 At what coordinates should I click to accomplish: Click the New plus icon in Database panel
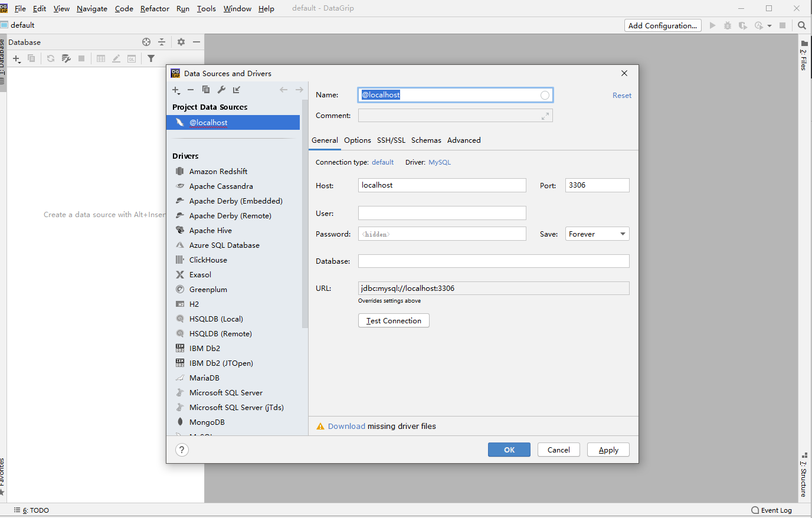[x=17, y=58]
